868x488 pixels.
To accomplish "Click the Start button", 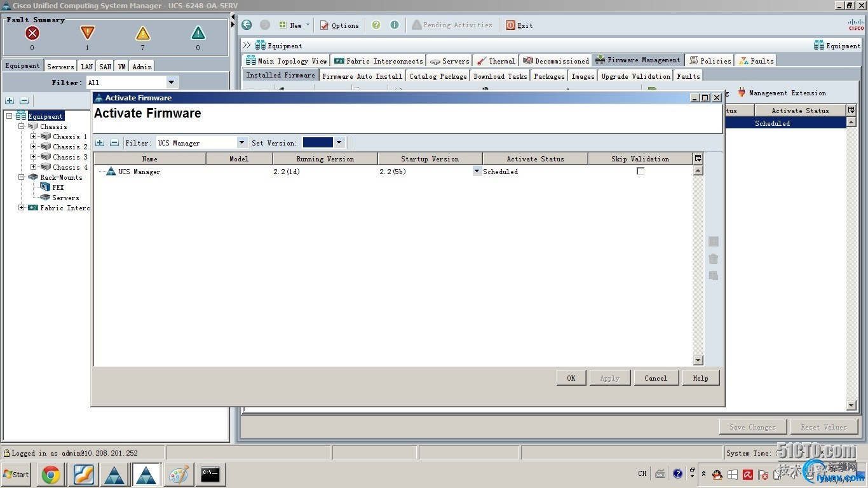I will (x=16, y=475).
